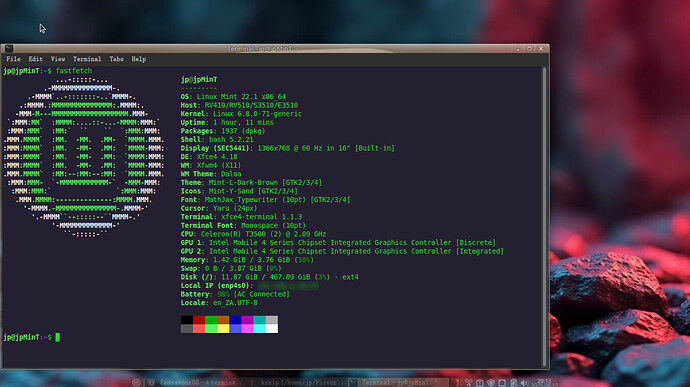Image resolution: width=690 pixels, height=387 pixels.
Task: Click the 'jp@jpMinT' header above the info list
Action: pyautogui.click(x=199, y=80)
